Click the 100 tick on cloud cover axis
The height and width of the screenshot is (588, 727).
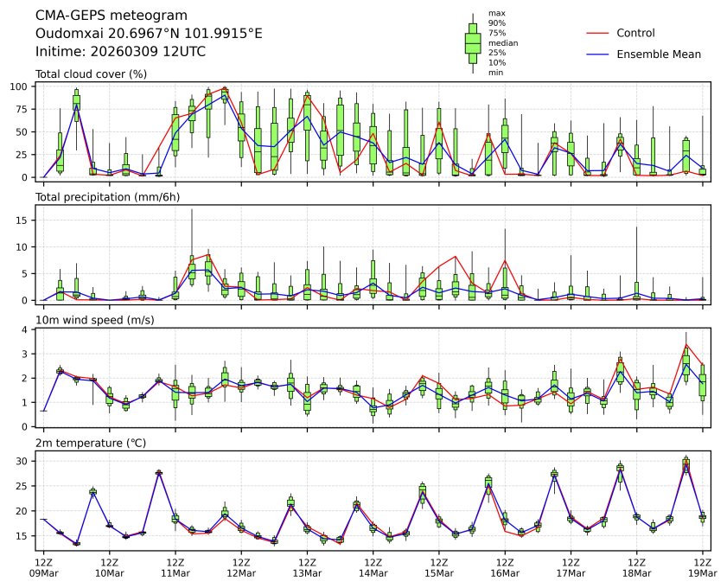coord(22,86)
